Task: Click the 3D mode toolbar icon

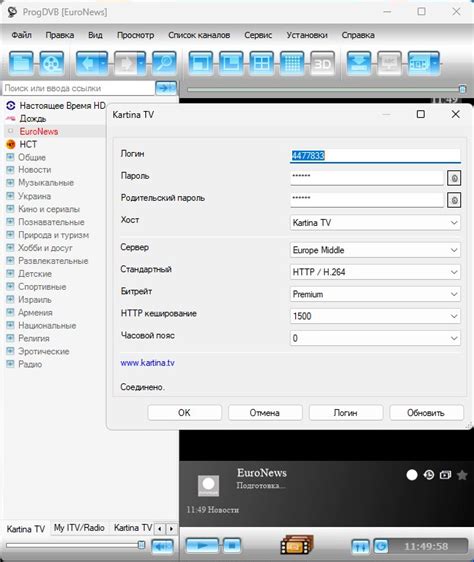Action: tap(322, 63)
